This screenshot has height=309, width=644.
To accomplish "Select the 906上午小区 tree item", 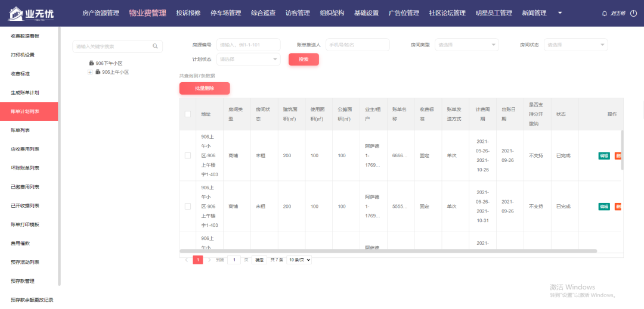I will (x=116, y=71).
